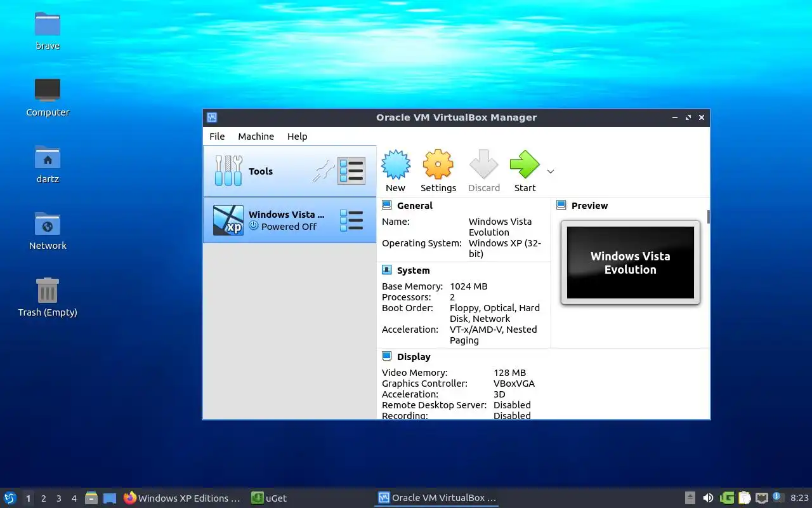812x508 pixels.
Task: Click the grayed-out Discard arrow icon
Action: click(484, 165)
